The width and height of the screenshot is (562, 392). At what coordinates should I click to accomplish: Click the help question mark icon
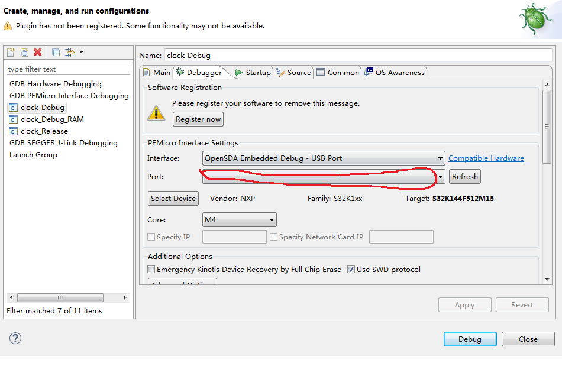[15, 338]
